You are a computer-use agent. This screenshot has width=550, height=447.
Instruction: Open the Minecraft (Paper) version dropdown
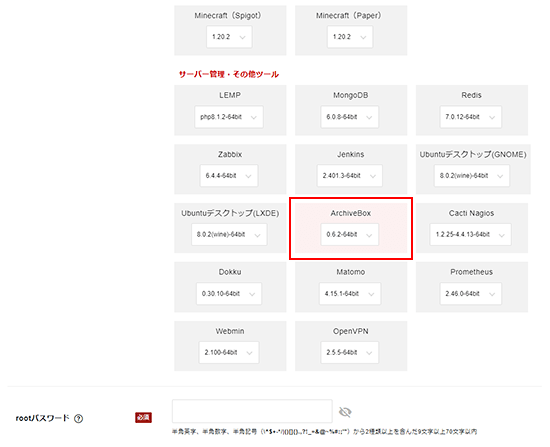point(350,37)
